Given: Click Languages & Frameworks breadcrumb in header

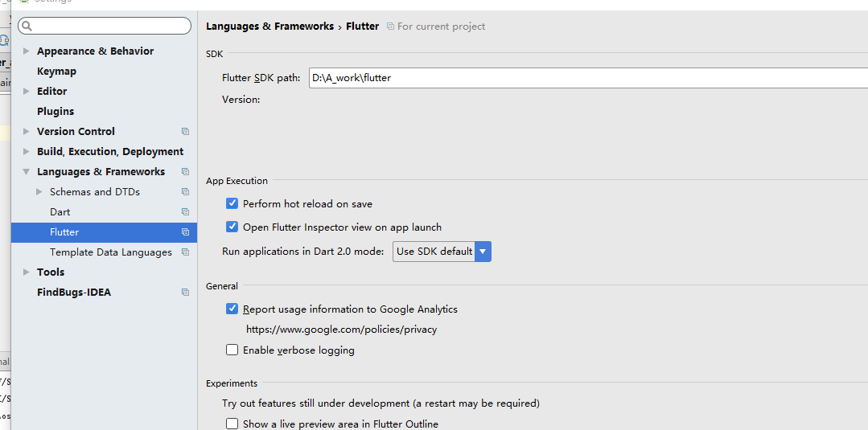Looking at the screenshot, I should (269, 26).
